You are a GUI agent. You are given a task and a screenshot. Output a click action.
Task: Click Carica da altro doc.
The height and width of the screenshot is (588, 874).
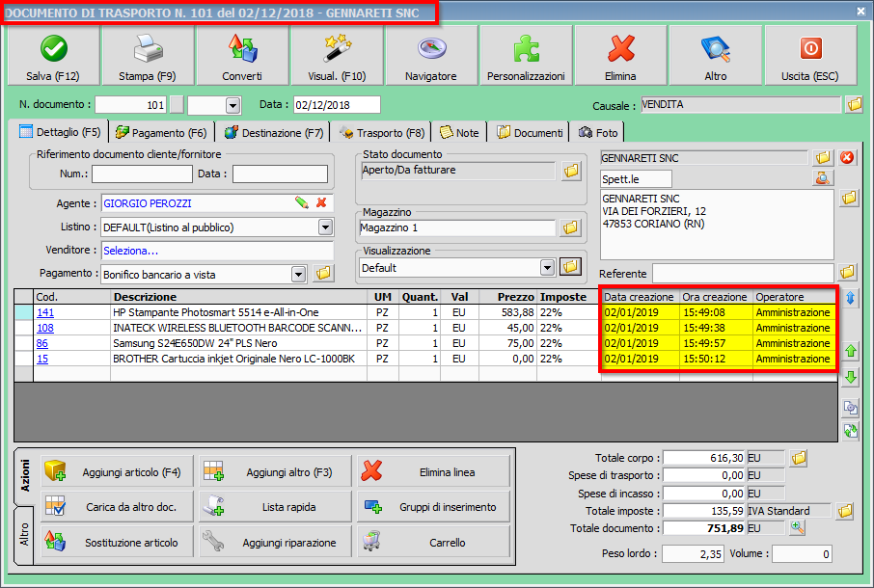pyautogui.click(x=117, y=507)
